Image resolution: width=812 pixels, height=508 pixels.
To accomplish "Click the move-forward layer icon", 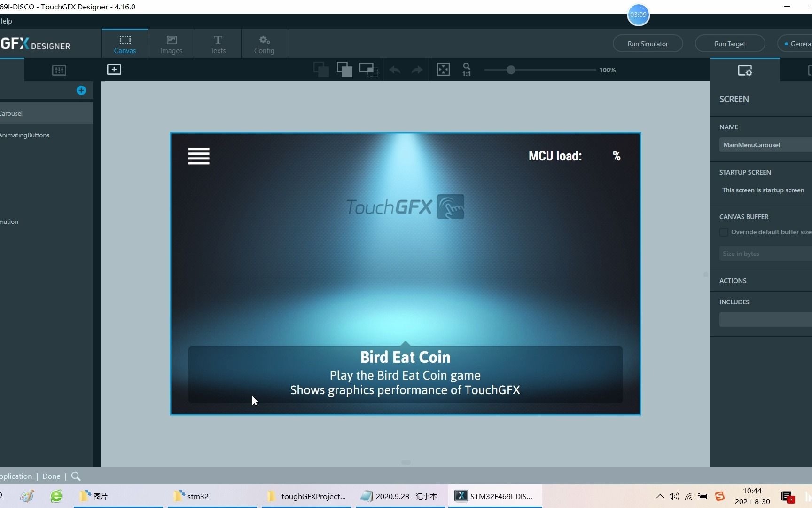I will (368, 70).
